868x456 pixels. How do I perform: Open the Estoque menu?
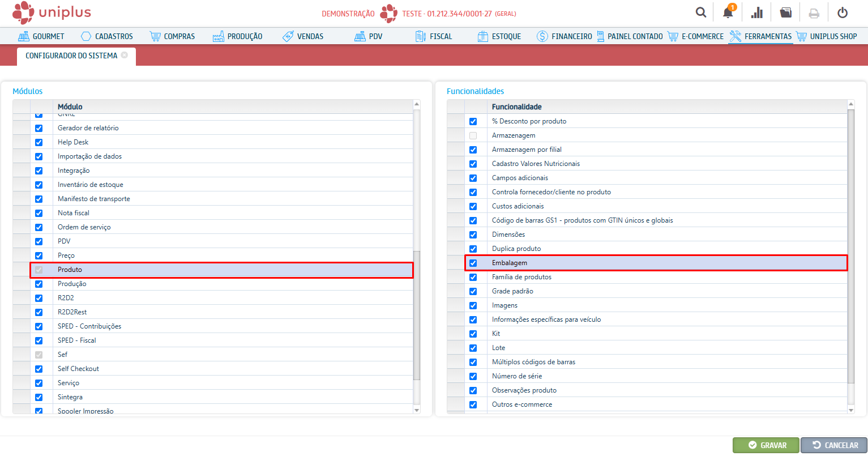tap(499, 36)
